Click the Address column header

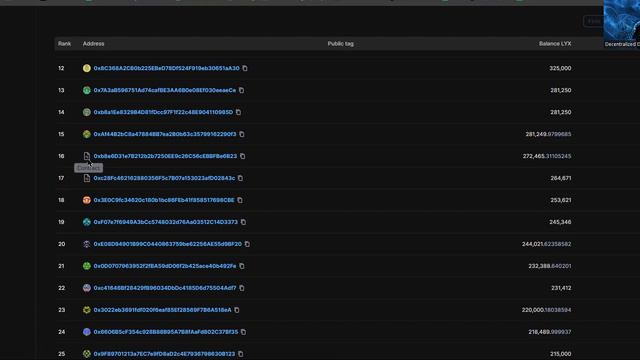tap(93, 44)
